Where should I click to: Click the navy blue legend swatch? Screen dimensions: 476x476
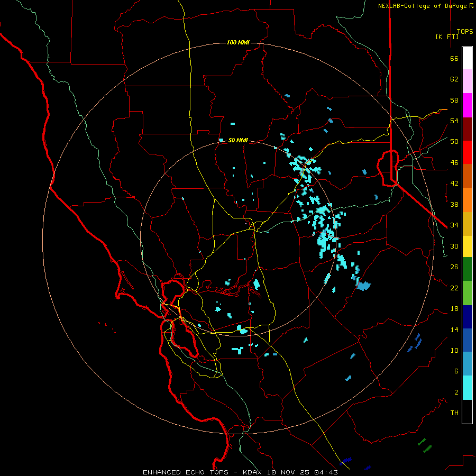coord(467,317)
